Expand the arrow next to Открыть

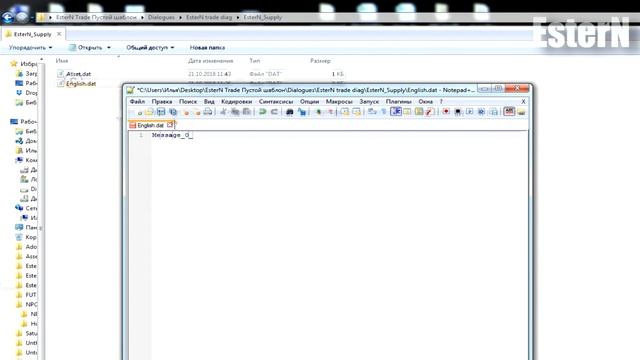pos(109,48)
